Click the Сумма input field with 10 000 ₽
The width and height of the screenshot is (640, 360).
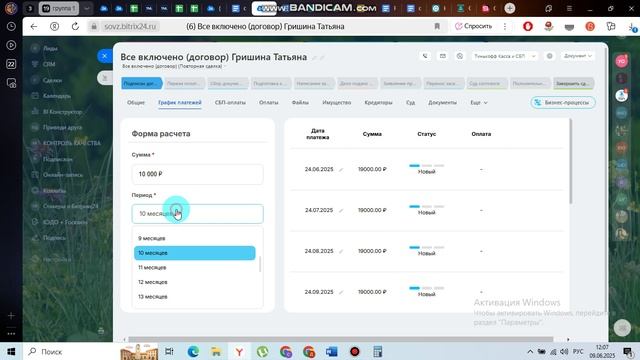tap(198, 174)
